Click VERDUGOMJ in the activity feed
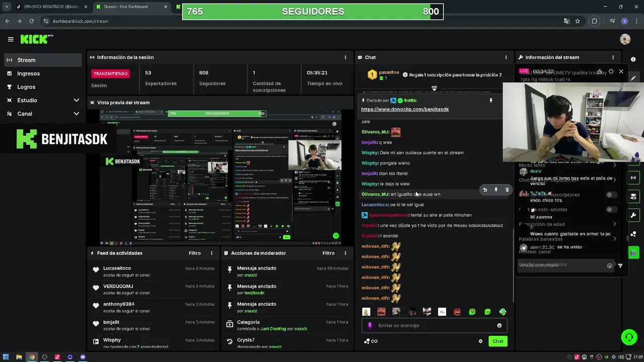The height and width of the screenshot is (362, 644). pos(118,286)
